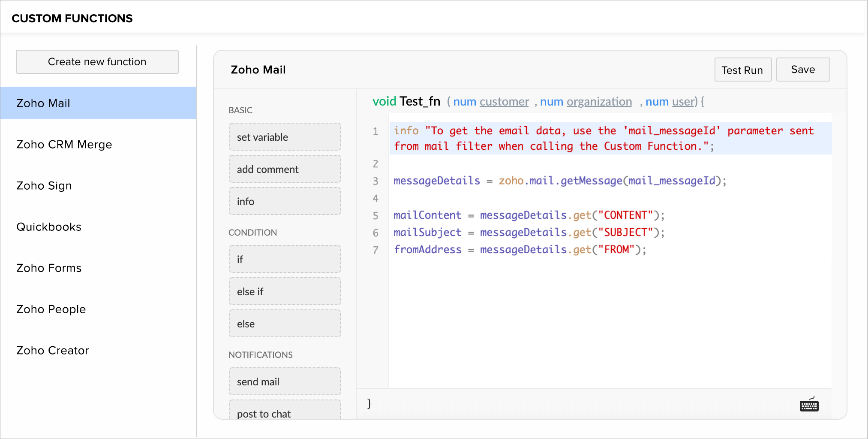This screenshot has height=439, width=868.
Task: Click the Create new function button
Action: tap(97, 62)
